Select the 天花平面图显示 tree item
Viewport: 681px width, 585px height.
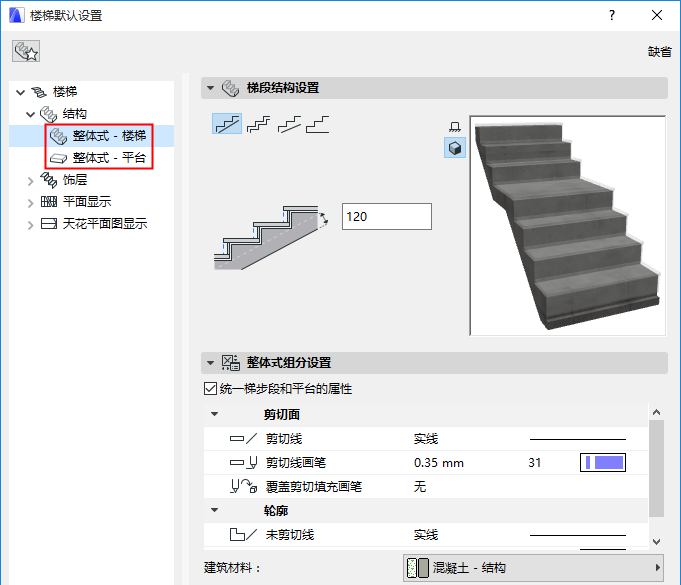click(x=105, y=224)
